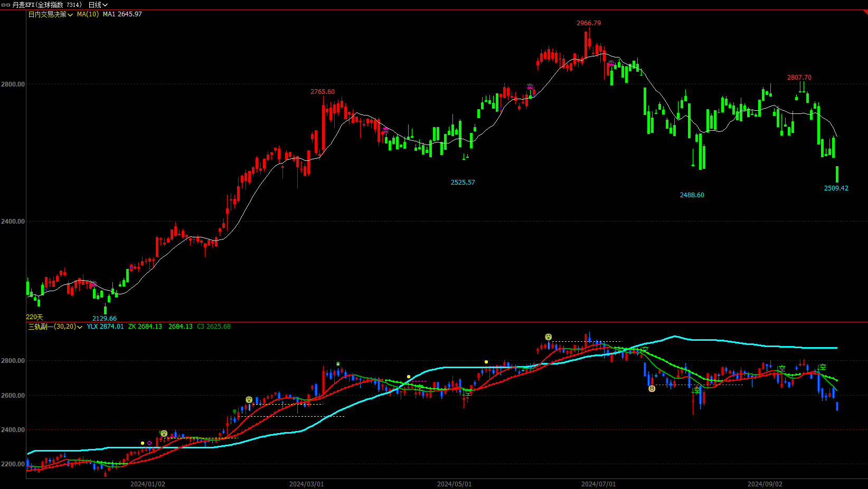Select the C3 2625.68 value label
This screenshot has height=489, width=868.
[214, 327]
